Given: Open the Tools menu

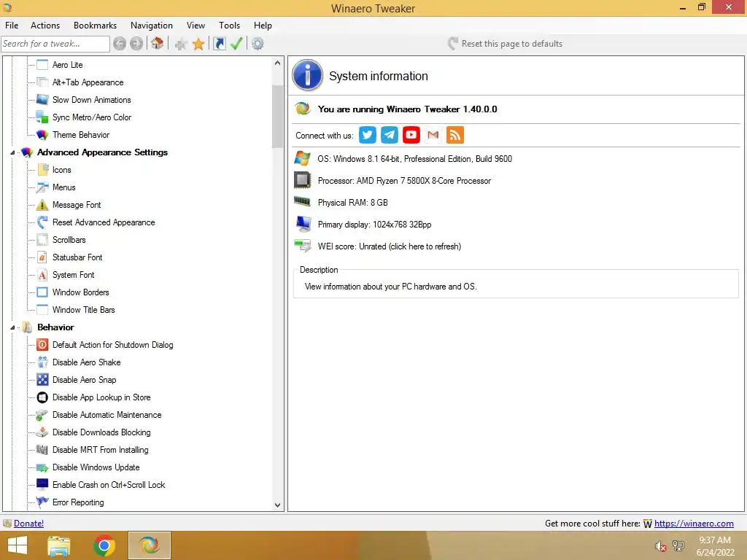Looking at the screenshot, I should coord(229,26).
